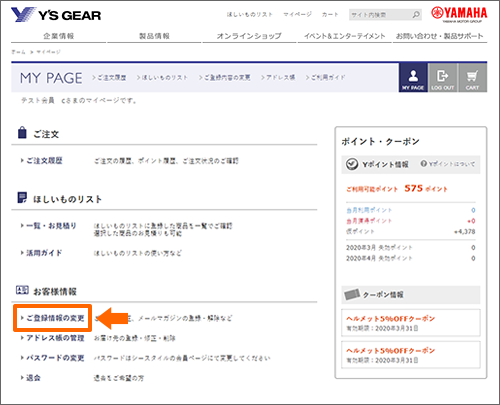Click the ポイント・クーポン panel heading
The width and height of the screenshot is (500, 405).
[380, 141]
